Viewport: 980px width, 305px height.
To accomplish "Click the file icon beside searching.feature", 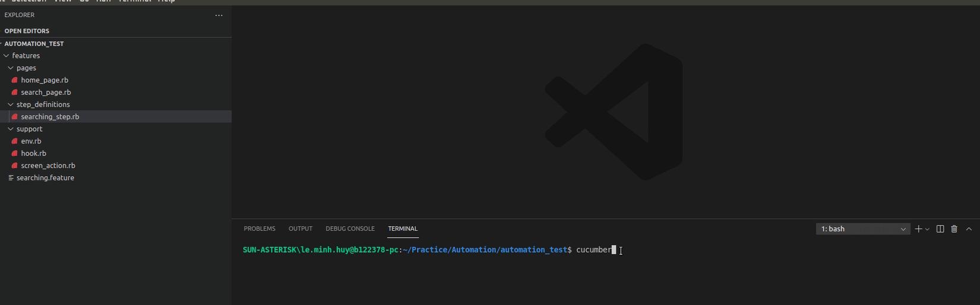I will pyautogui.click(x=11, y=178).
